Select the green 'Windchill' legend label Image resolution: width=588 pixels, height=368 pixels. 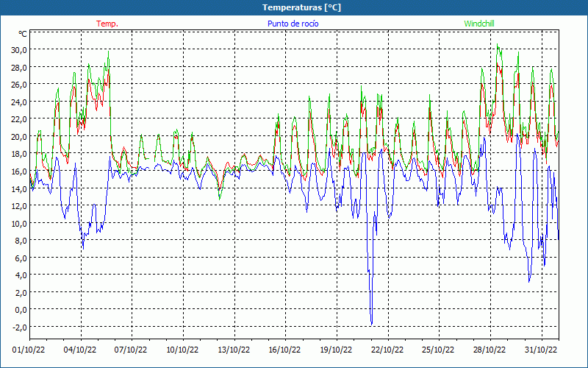pyautogui.click(x=479, y=24)
